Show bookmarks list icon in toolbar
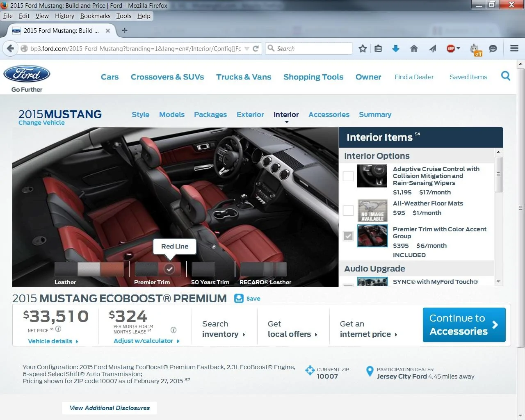Viewport: 525px width, 420px height. tap(378, 48)
